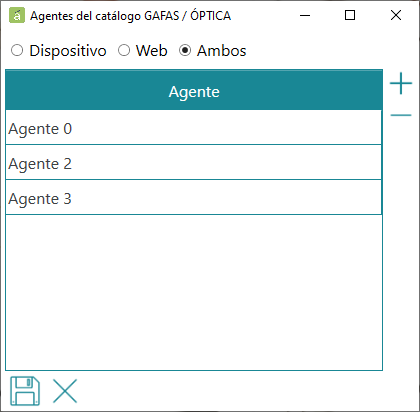Viewport: 420px width, 412px height.
Task: Click the 'Web' label text
Action: (x=152, y=51)
